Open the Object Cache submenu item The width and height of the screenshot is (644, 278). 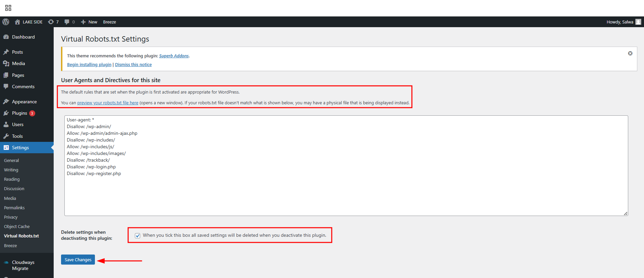[17, 227]
